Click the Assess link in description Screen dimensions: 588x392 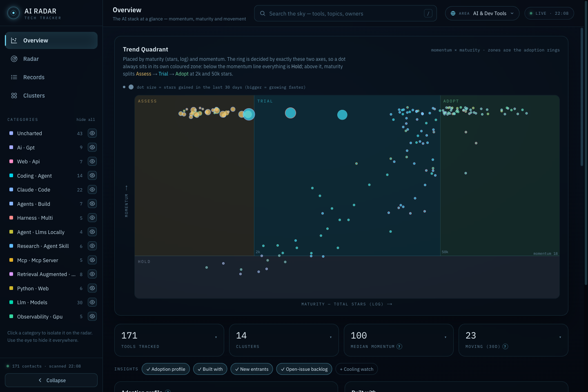pos(143,74)
